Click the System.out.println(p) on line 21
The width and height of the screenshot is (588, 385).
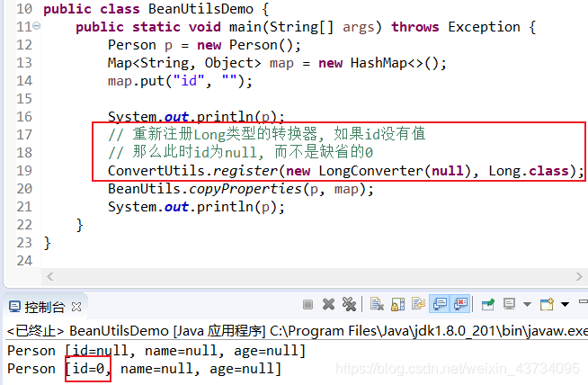(x=196, y=207)
